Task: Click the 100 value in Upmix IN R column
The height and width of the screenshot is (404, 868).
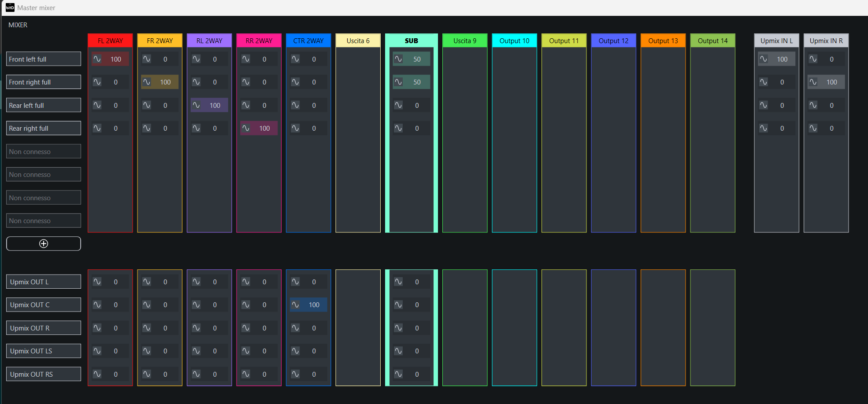Action: coord(832,82)
